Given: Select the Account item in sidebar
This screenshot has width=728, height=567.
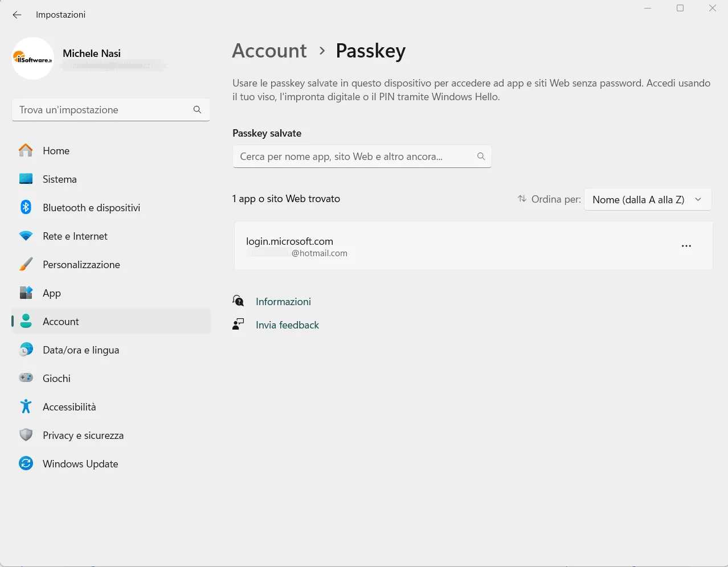Looking at the screenshot, I should pyautogui.click(x=60, y=321).
